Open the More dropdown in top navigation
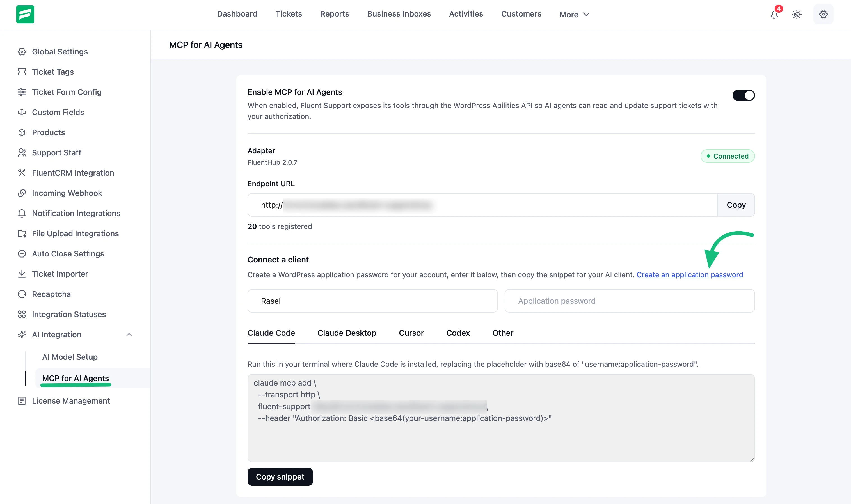The height and width of the screenshot is (504, 851). tap(574, 14)
